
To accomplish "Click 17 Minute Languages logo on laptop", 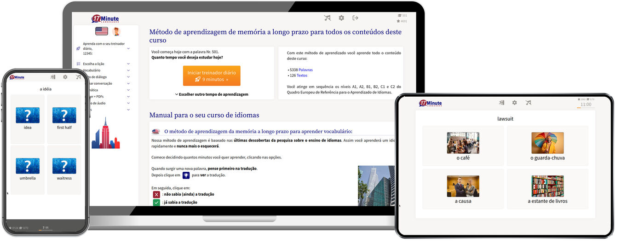I will point(106,19).
